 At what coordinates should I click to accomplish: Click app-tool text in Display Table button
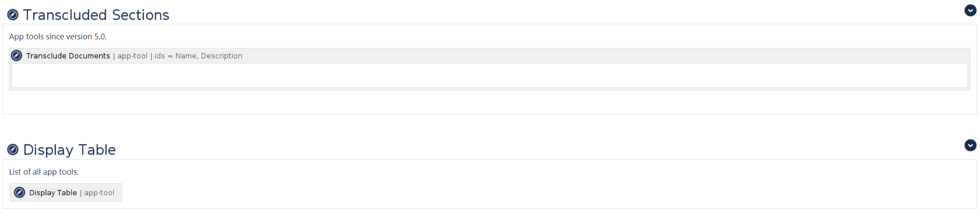pyautogui.click(x=99, y=193)
